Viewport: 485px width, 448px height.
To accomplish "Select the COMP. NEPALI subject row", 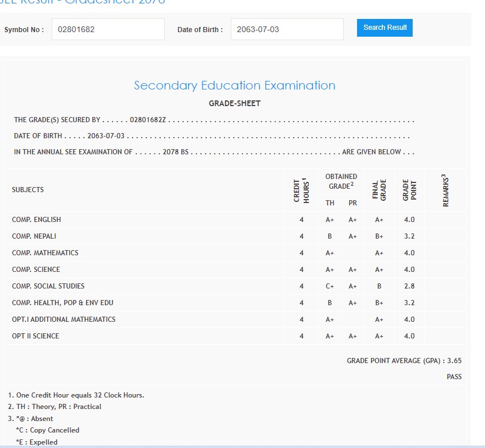I will click(x=34, y=236).
